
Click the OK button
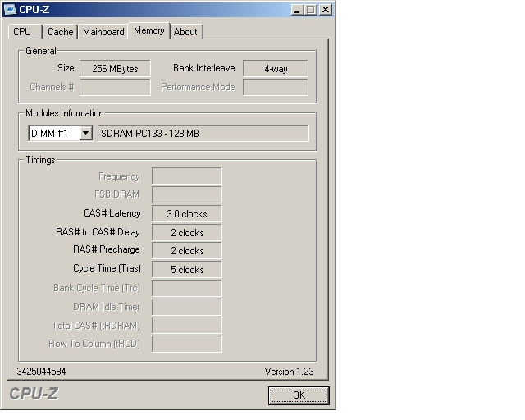[299, 395]
